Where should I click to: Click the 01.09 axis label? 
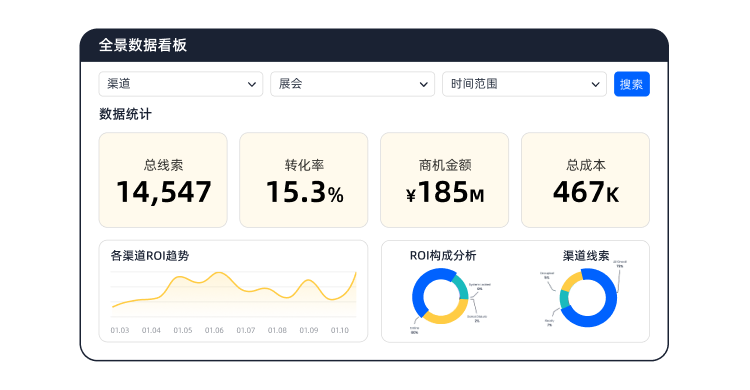pos(309,330)
